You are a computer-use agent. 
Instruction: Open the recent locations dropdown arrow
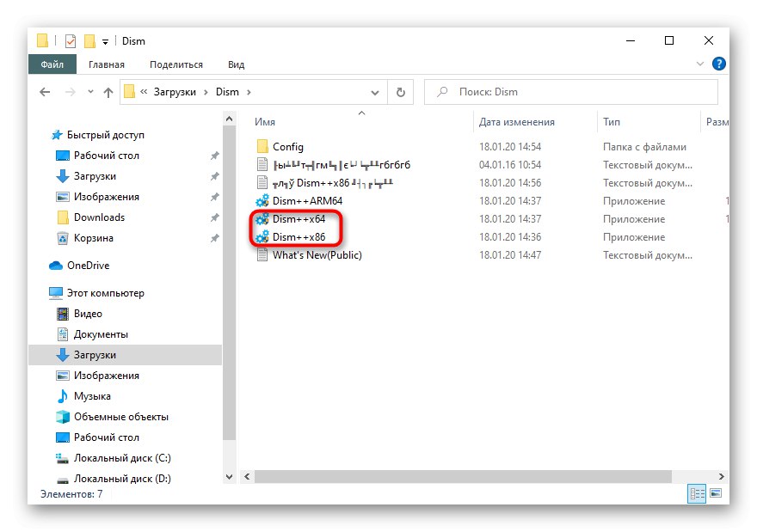pos(90,92)
